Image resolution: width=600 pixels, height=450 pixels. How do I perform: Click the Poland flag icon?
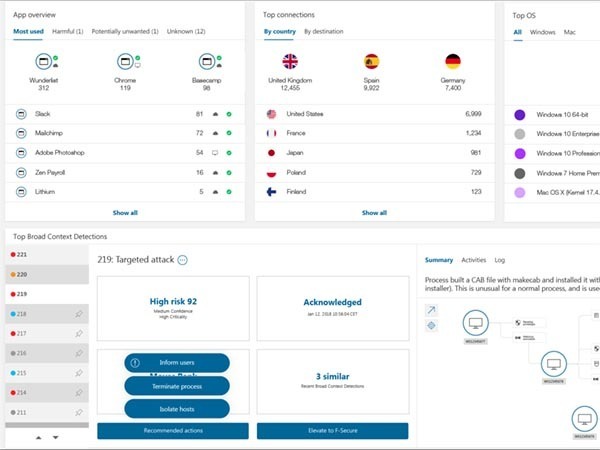[271, 173]
